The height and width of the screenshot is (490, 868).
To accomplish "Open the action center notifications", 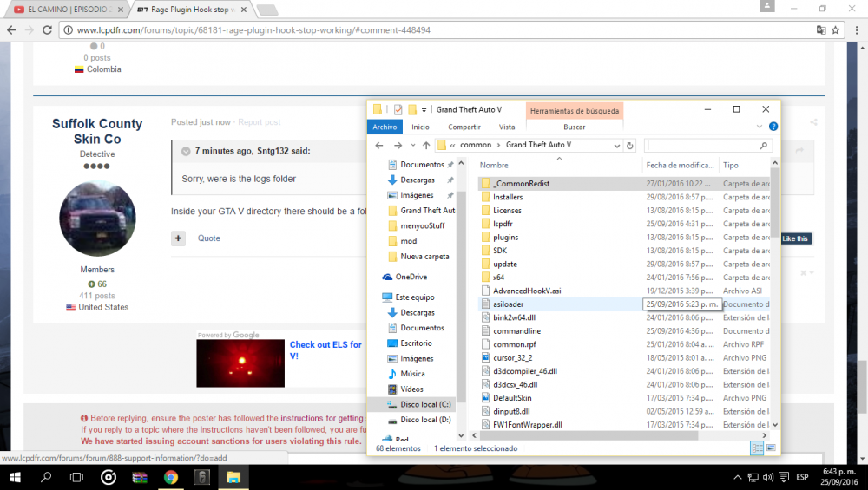I will 783,477.
